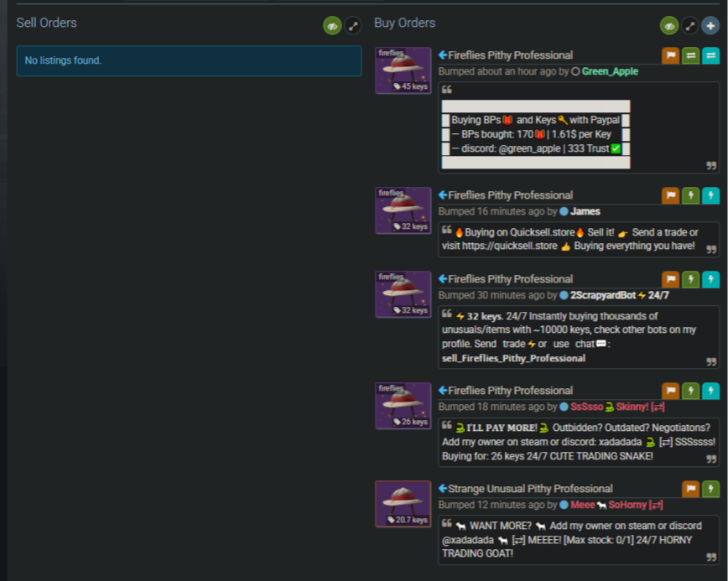Expand the Buy Orders panel
Screen dimensions: 728x581
(x=690, y=26)
